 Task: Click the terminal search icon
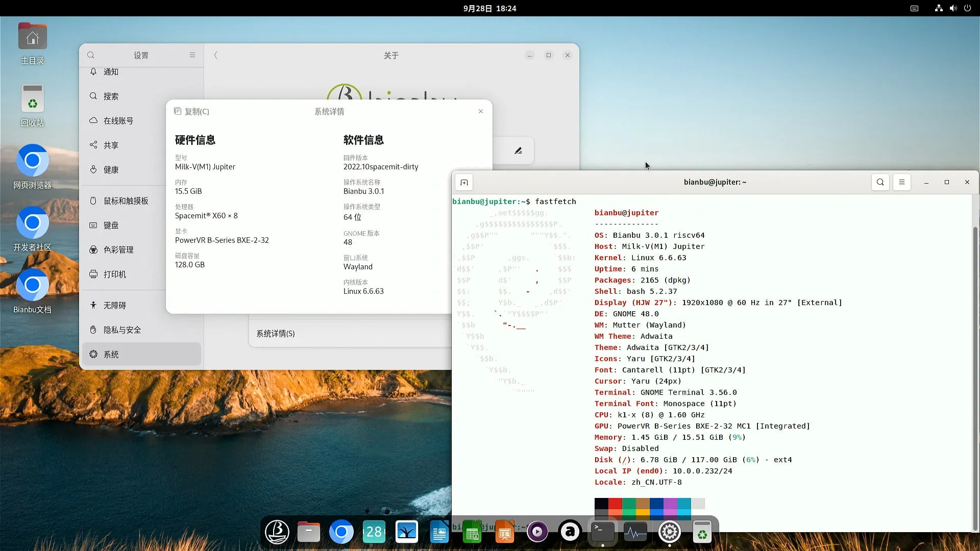880,182
